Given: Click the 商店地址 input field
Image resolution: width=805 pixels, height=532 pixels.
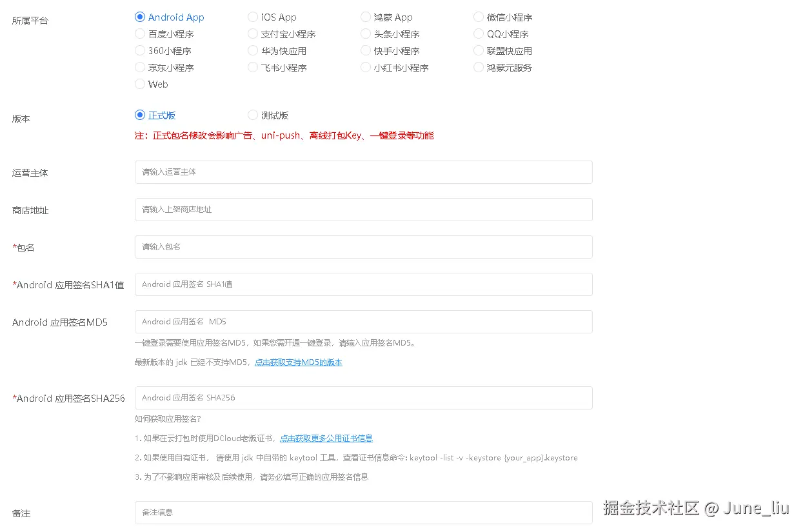Looking at the screenshot, I should (x=363, y=210).
